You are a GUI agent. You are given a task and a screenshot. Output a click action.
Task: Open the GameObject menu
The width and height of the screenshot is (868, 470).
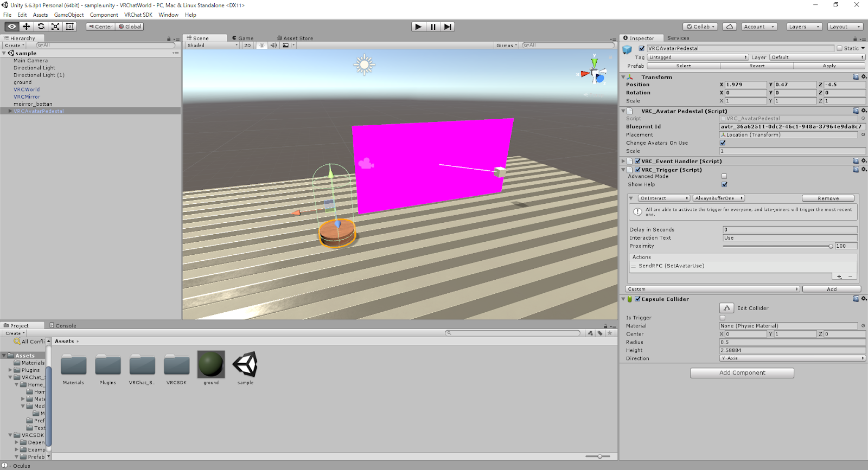point(69,15)
